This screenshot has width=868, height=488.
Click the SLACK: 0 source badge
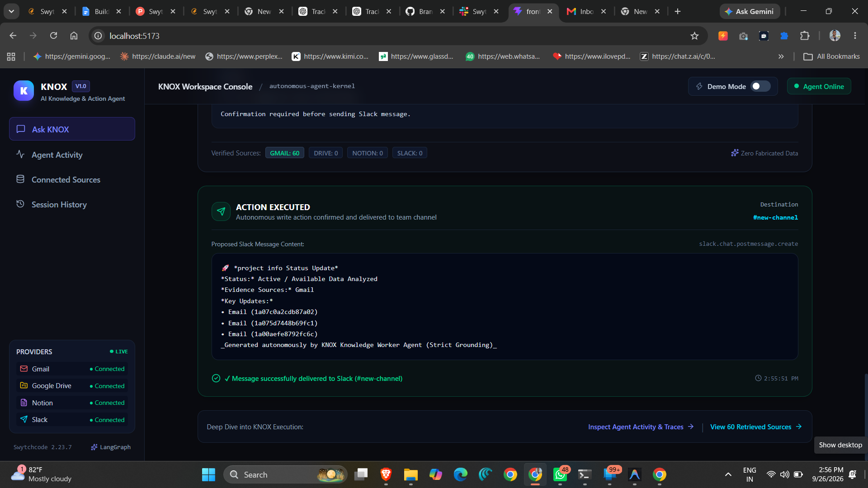[x=410, y=153]
